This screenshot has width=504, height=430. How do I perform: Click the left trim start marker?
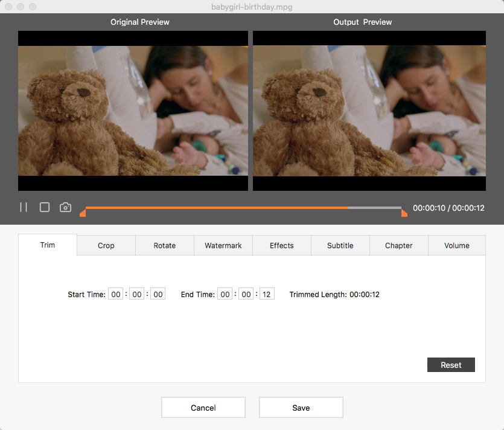(x=83, y=213)
